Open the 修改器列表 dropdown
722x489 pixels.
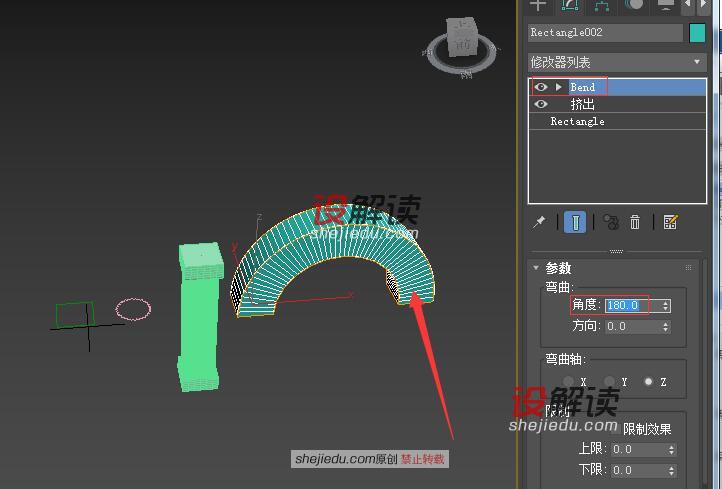click(x=617, y=62)
